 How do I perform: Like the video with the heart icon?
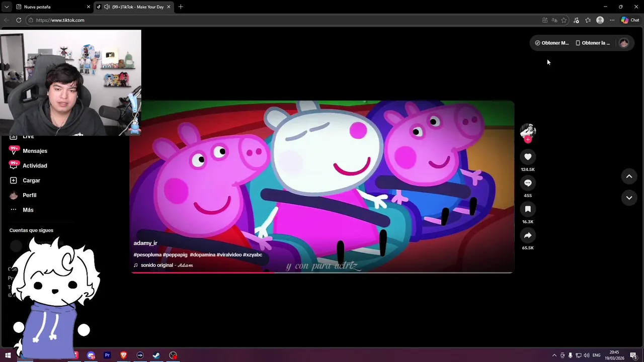pyautogui.click(x=528, y=157)
